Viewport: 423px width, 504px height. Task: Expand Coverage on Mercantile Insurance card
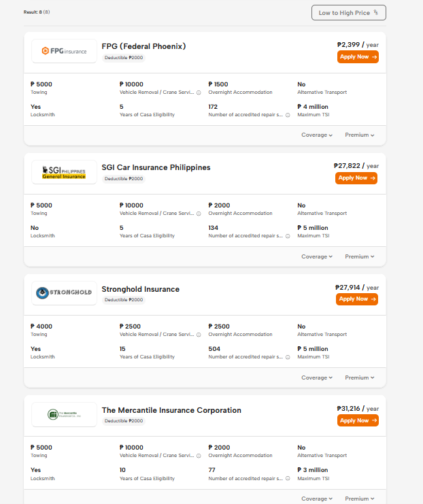(x=317, y=499)
